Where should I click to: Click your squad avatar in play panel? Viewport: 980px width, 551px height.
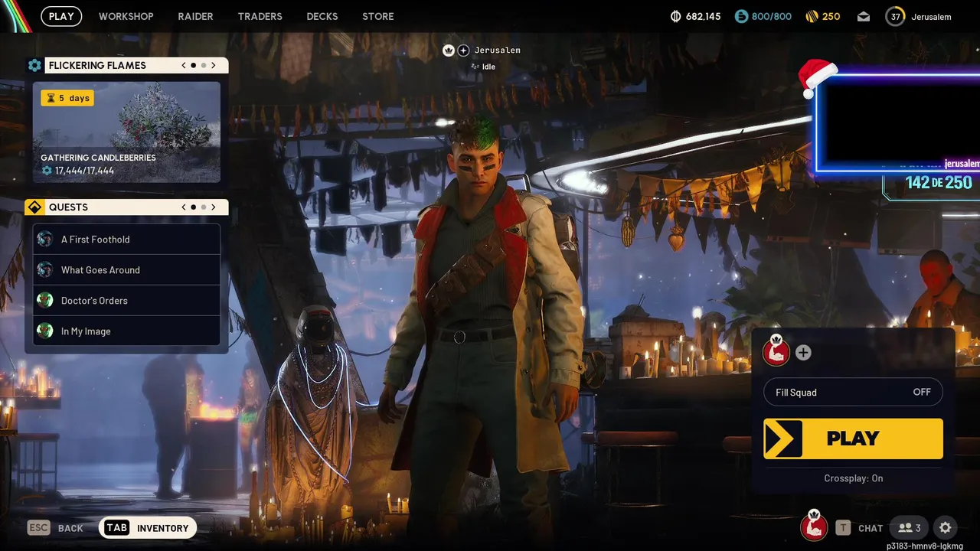click(776, 351)
